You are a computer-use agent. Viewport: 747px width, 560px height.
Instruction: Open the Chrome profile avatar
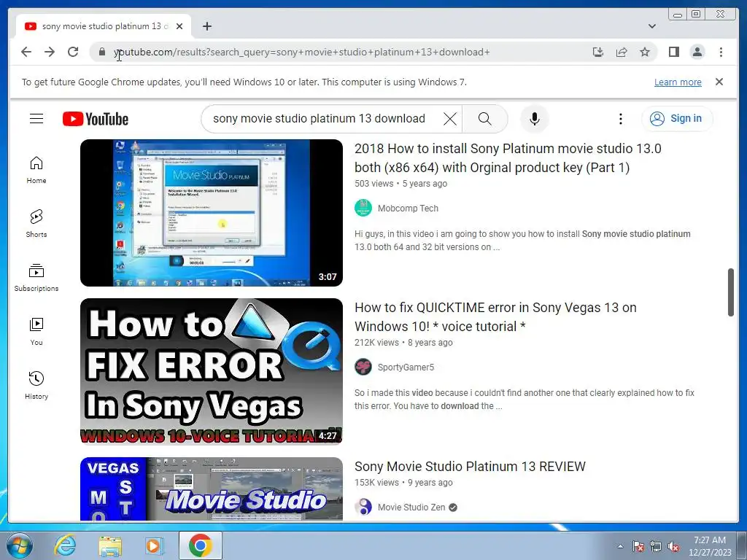coord(697,52)
